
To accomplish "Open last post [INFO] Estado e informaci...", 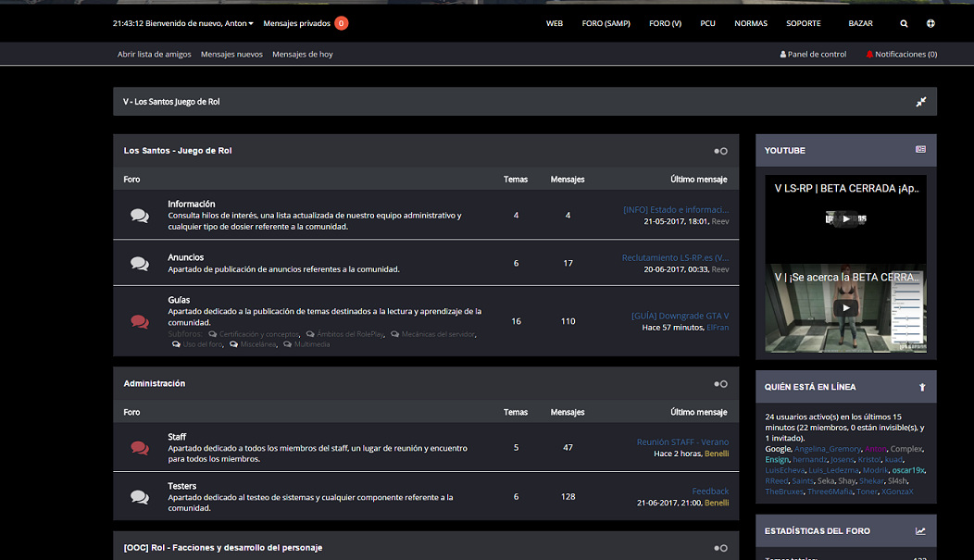I will click(x=676, y=210).
